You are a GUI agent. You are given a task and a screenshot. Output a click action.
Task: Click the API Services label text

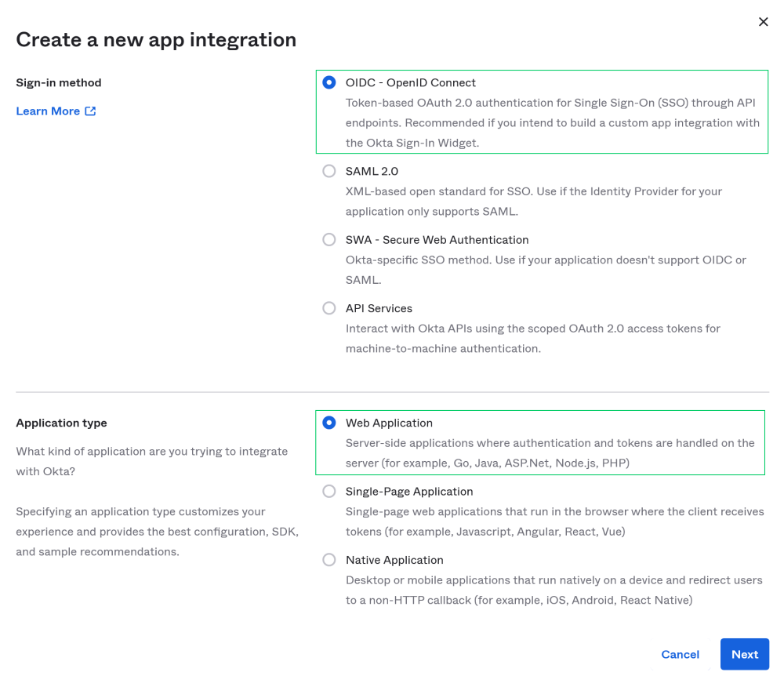click(379, 308)
